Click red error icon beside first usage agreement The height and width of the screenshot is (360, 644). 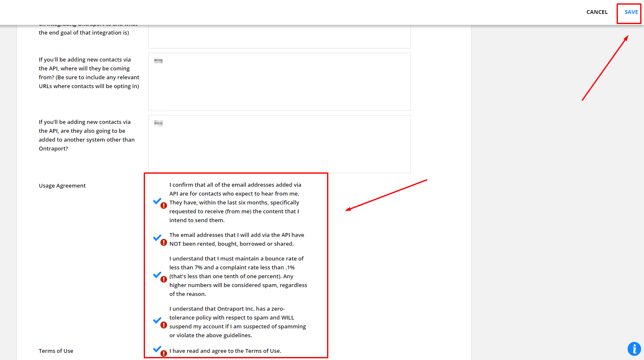[x=164, y=206]
